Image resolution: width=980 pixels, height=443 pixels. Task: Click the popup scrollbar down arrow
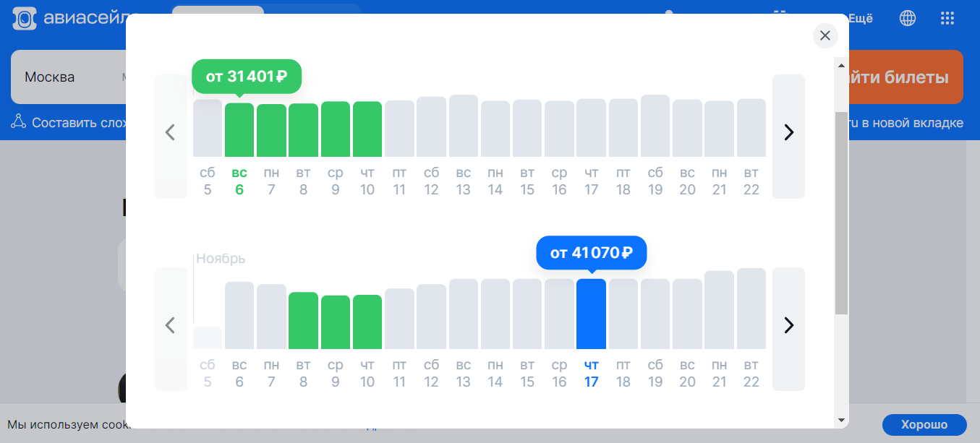pyautogui.click(x=841, y=420)
